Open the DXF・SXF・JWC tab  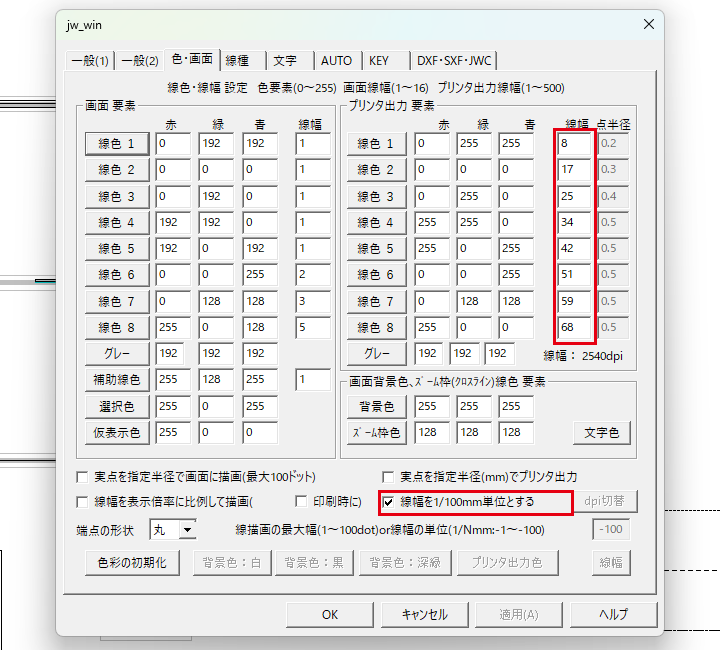click(454, 61)
